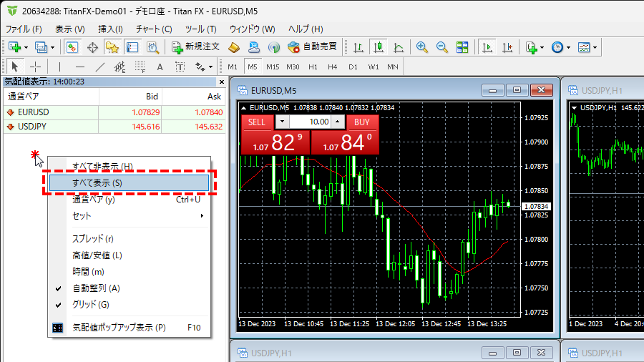Screen dimensions: 644x362
Task: Toggle chart shift icon
Action: 507,47
